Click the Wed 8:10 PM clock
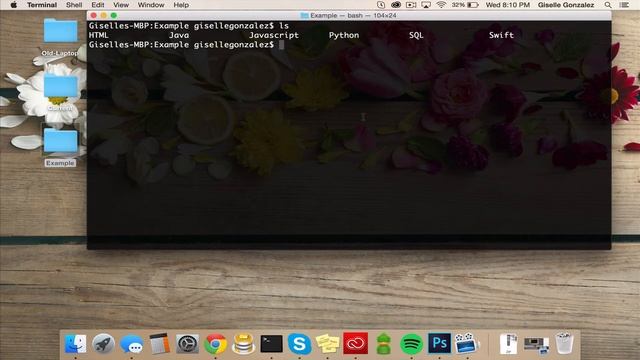Viewport: 640px width, 360px height. point(507,5)
